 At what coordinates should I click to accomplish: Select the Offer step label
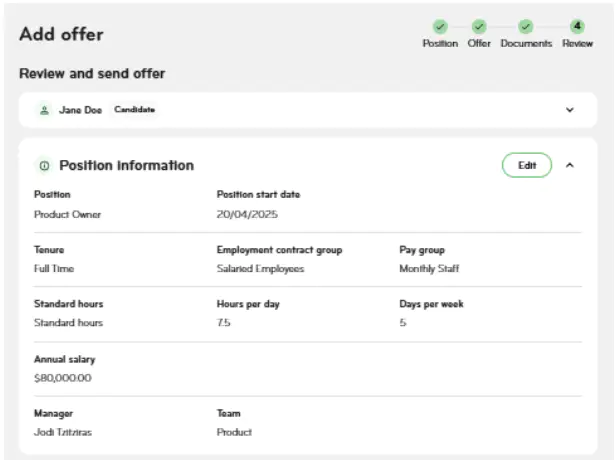[x=479, y=44]
